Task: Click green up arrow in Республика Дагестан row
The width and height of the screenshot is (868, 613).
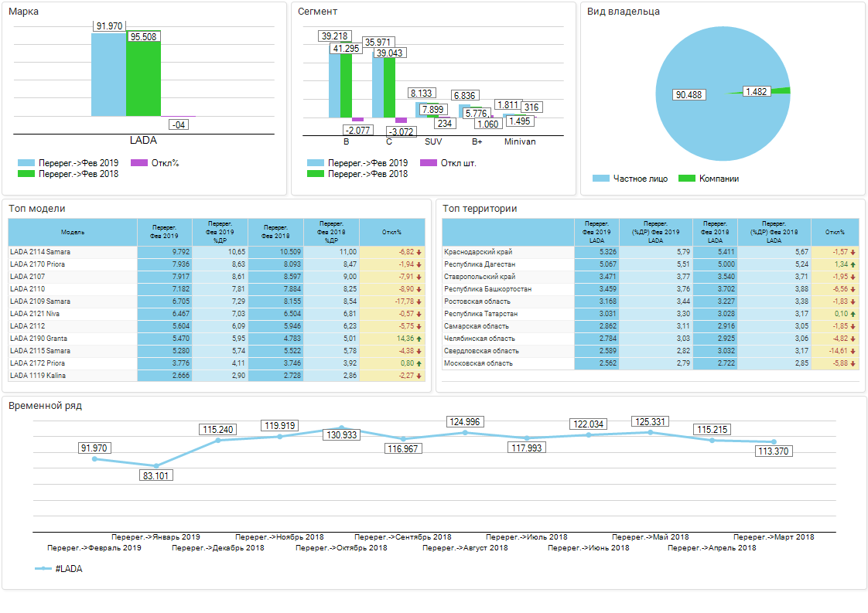Action: (x=853, y=264)
